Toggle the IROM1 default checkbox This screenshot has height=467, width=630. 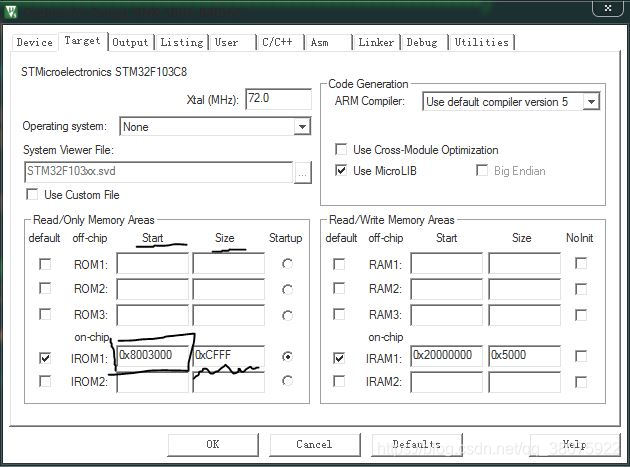pyautogui.click(x=45, y=358)
